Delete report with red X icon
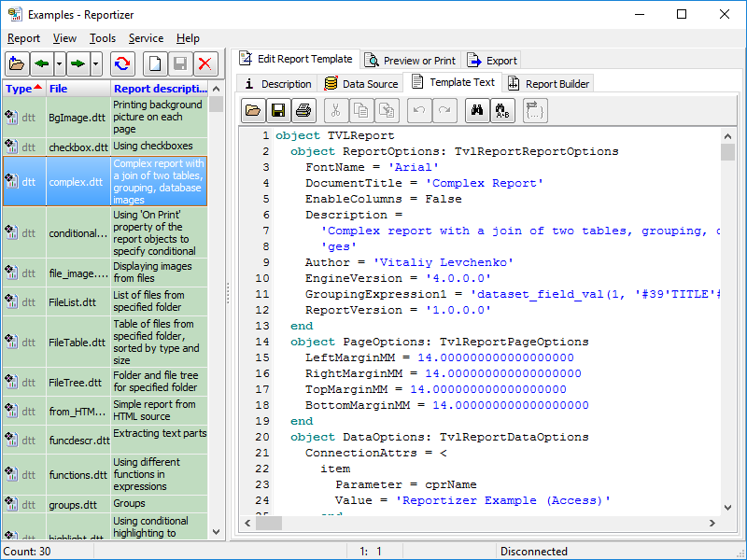 pyautogui.click(x=205, y=63)
